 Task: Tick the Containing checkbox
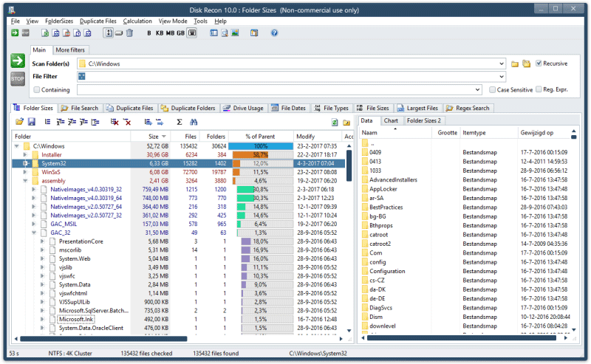[36, 90]
